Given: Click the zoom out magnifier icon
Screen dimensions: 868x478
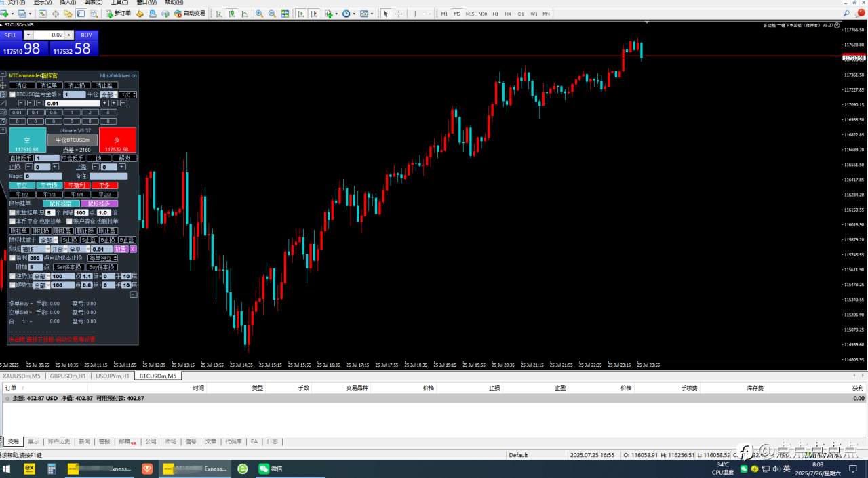Looking at the screenshot, I should 272,14.
